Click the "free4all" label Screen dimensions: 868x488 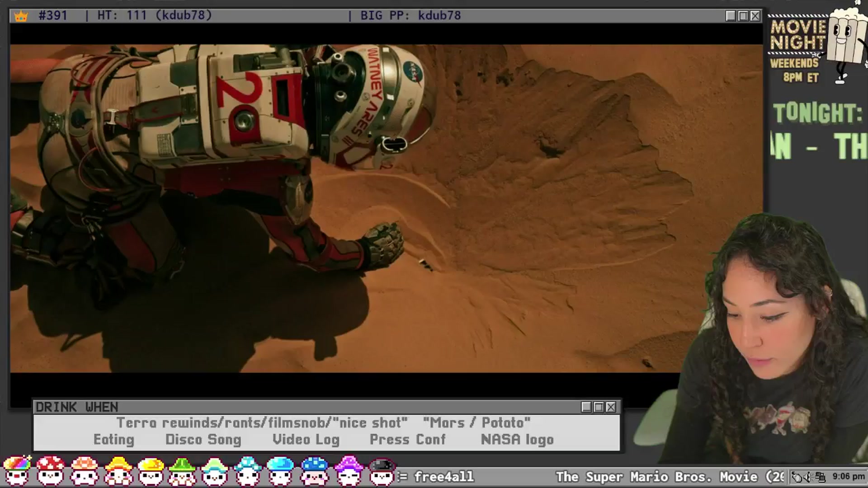click(444, 477)
